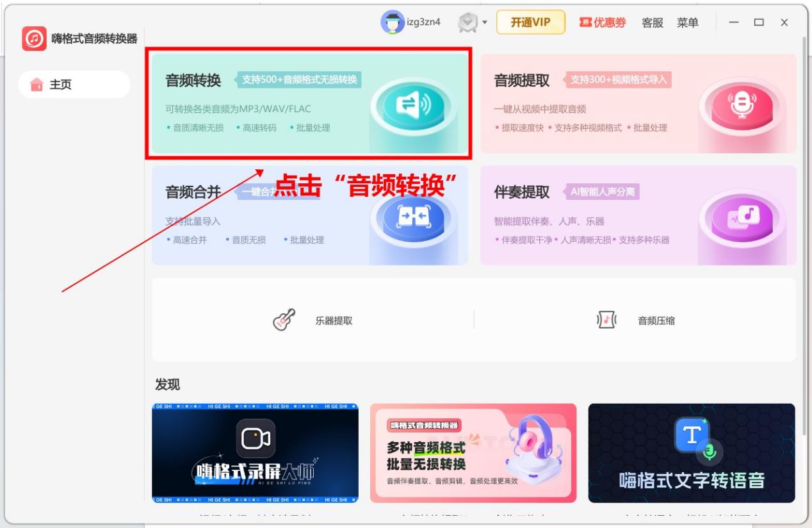Open 优惠券 coupons
Viewport: 812px width, 528px height.
603,22
